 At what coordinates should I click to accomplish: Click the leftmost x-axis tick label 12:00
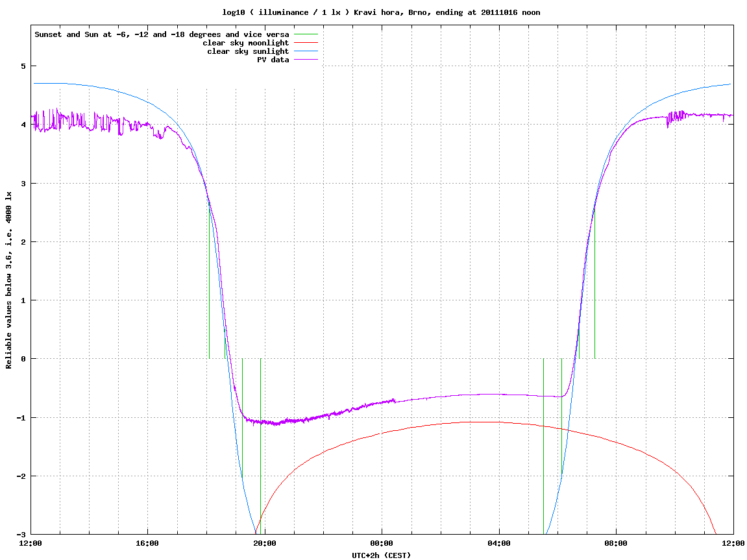click(x=31, y=543)
